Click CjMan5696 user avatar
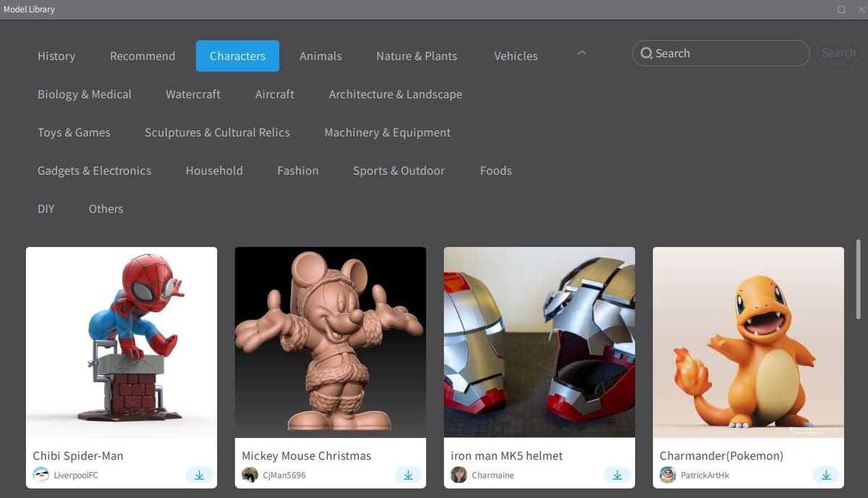 click(x=250, y=475)
